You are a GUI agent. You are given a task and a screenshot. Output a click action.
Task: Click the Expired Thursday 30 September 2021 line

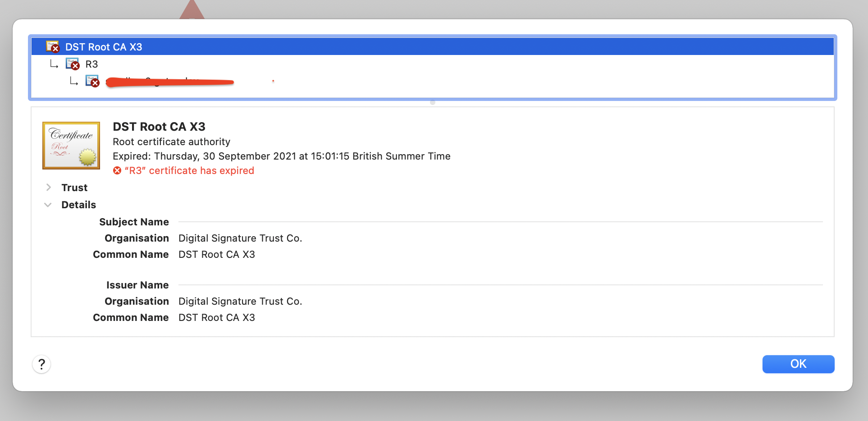click(x=282, y=156)
